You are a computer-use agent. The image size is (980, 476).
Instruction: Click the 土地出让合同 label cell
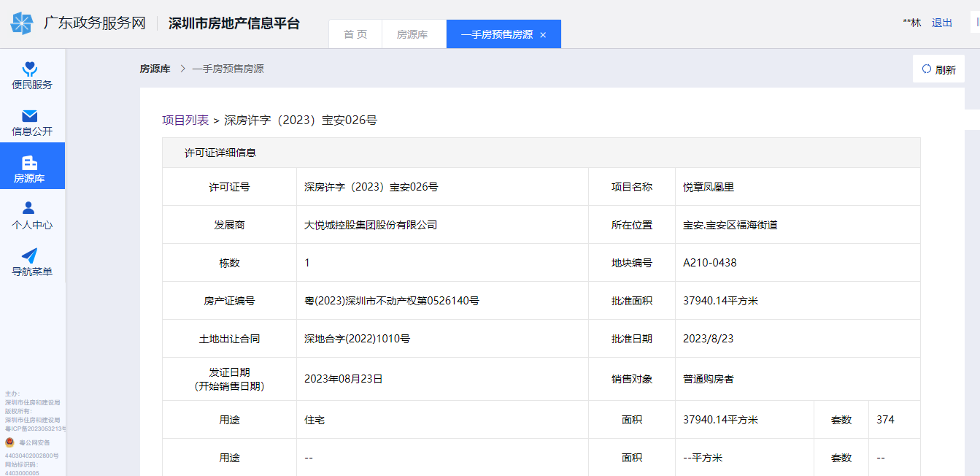(x=229, y=339)
